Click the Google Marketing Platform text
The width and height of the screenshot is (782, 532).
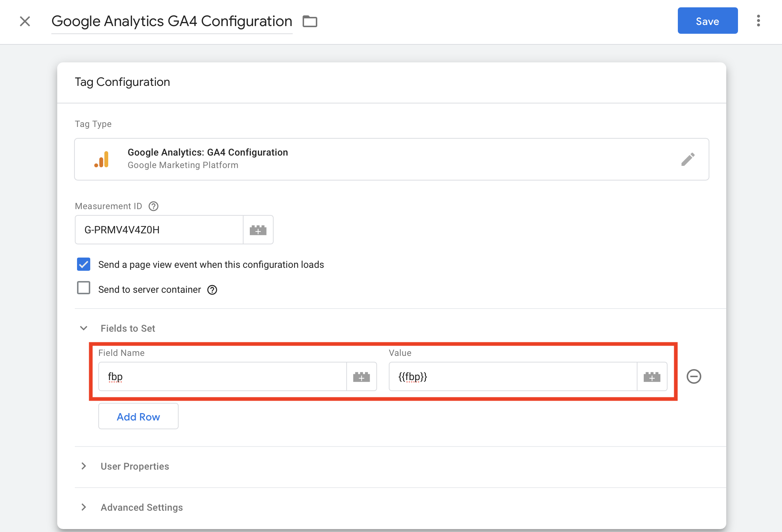tap(183, 165)
